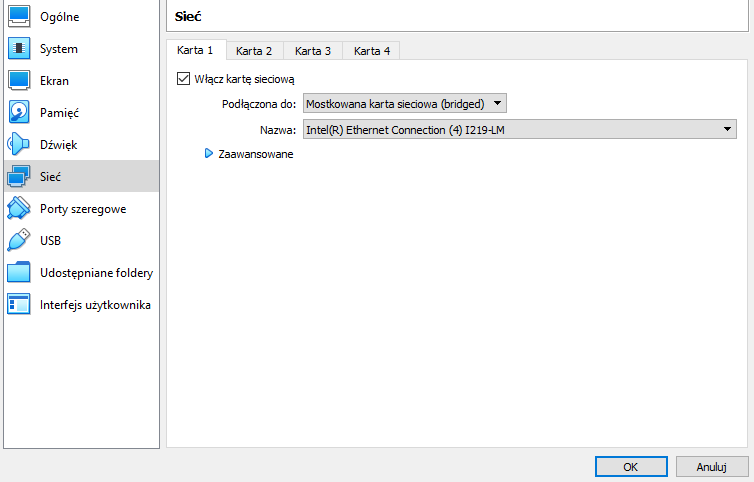
Task: Click the Sieć network icon
Action: (19, 177)
